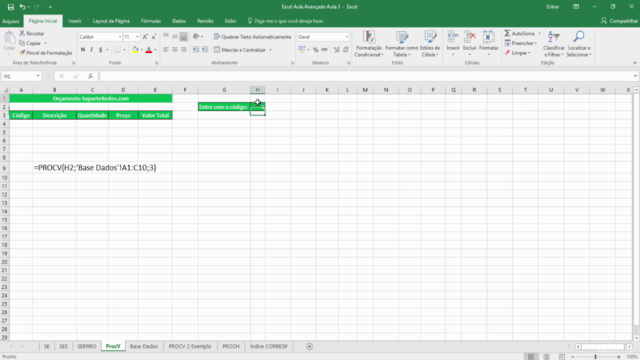Click the increase decimal places icon
640x360 pixels.
336,50
